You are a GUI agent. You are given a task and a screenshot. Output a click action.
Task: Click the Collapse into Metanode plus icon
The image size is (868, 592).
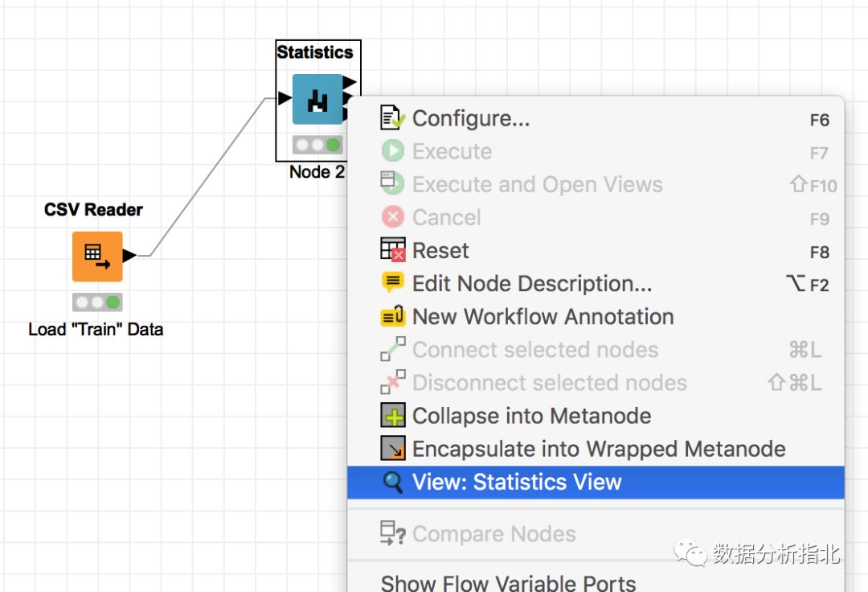tap(392, 416)
